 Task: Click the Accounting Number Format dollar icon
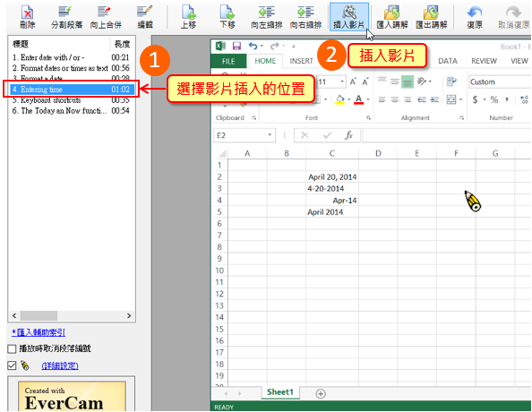475,99
